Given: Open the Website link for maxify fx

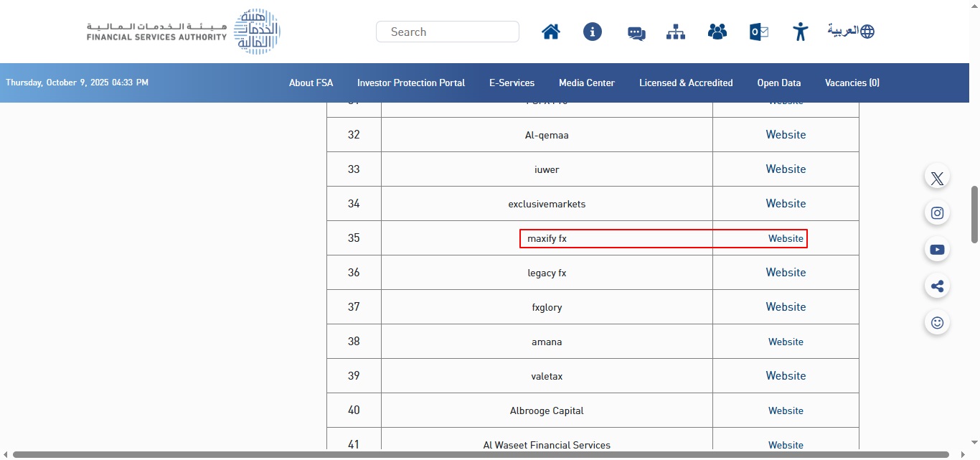Looking at the screenshot, I should pos(786,238).
